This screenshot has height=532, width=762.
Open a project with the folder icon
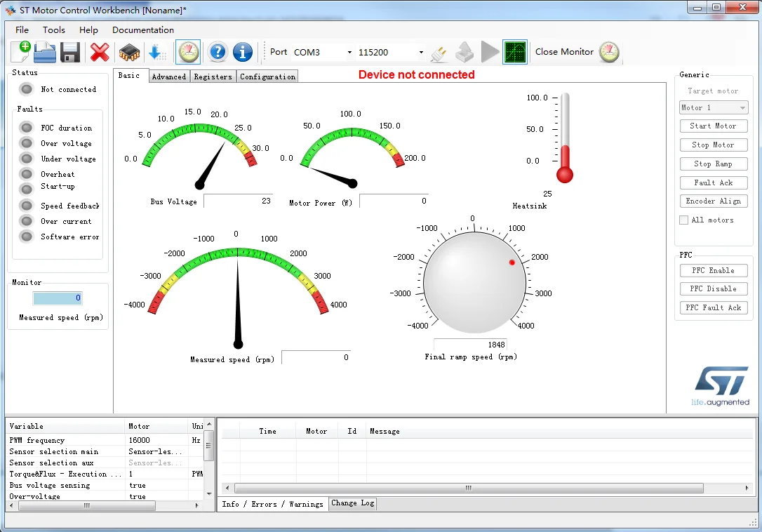click(45, 52)
